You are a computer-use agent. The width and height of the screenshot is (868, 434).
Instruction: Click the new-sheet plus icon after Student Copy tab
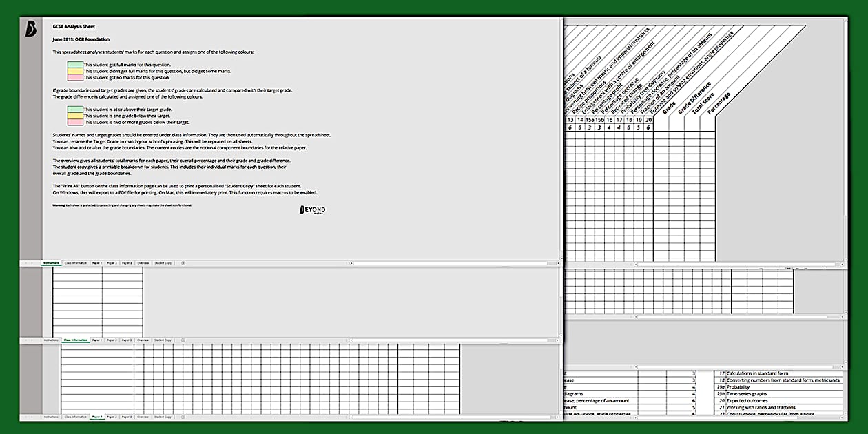click(183, 262)
